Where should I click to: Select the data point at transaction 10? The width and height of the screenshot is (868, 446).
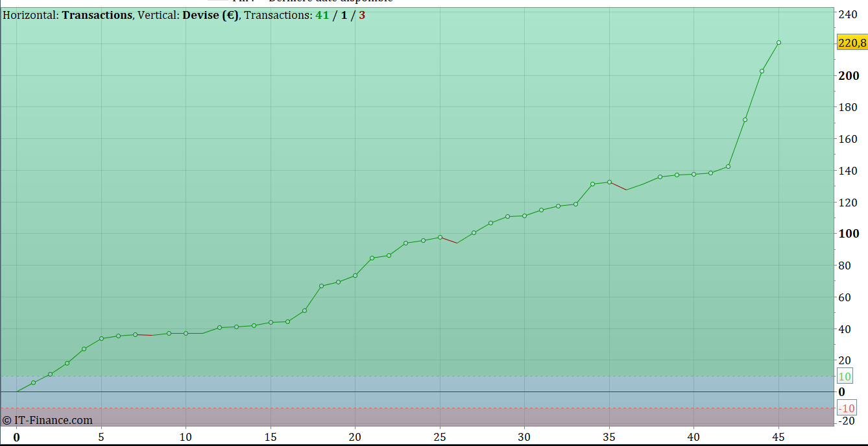[186, 333]
